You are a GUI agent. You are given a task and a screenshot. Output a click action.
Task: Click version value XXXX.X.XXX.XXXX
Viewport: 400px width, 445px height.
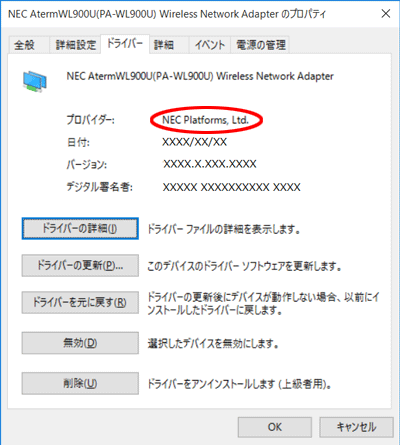tap(210, 164)
